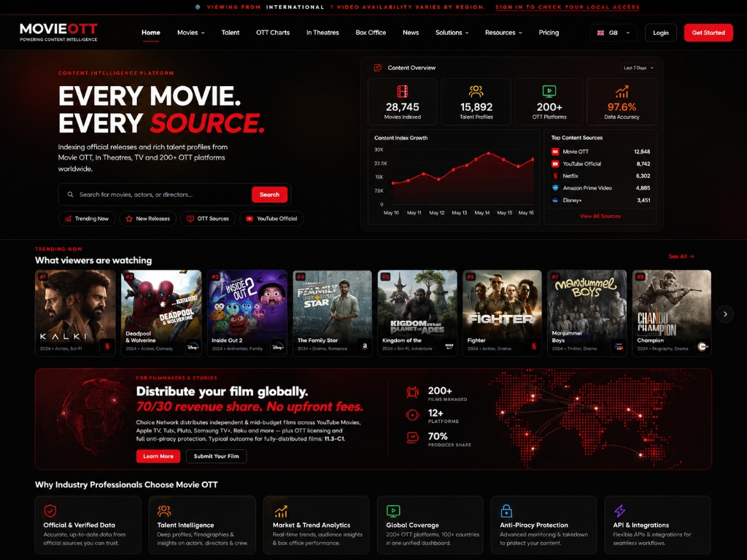Screen dimensions: 747x560
Task: Open the News page
Action: [x=411, y=32]
